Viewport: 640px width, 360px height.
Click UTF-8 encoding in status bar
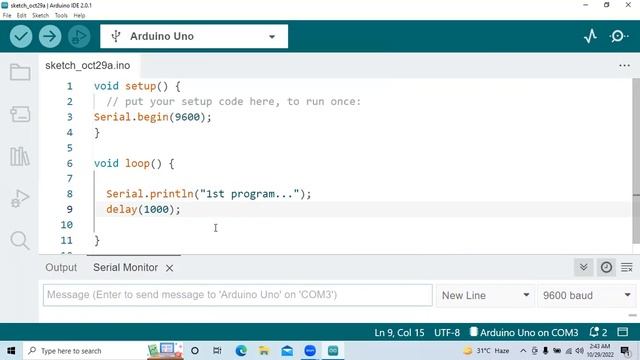(x=447, y=333)
